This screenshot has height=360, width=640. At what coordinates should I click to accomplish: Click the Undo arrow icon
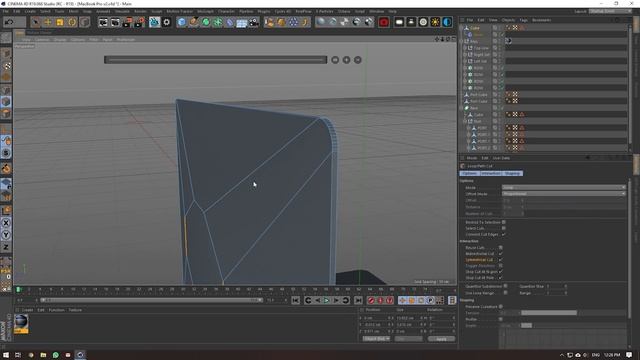pyautogui.click(x=9, y=22)
